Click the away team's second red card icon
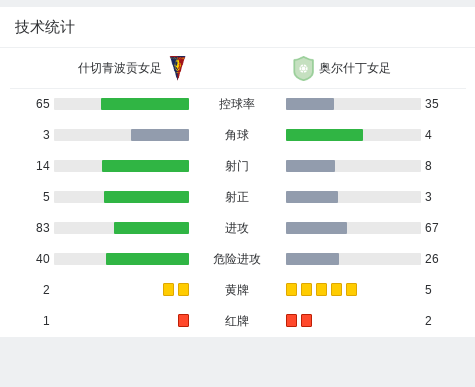The height and width of the screenshot is (387, 475). pyautogui.click(x=306, y=320)
